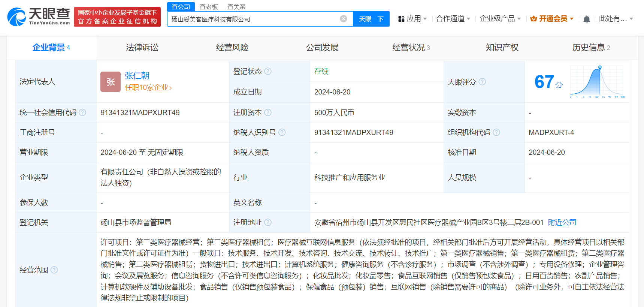Click the 经营范围 description text
This screenshot has height=307, width=644.
[x=362, y=270]
